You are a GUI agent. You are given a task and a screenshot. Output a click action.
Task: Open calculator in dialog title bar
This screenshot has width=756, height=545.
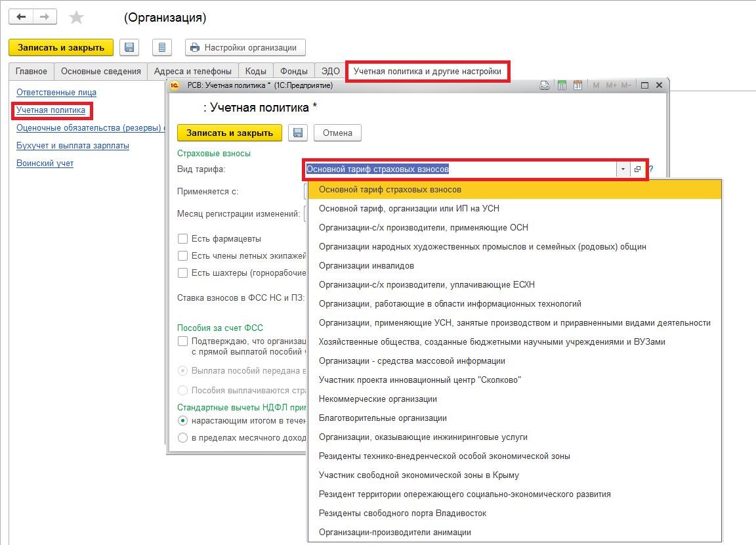pos(562,85)
